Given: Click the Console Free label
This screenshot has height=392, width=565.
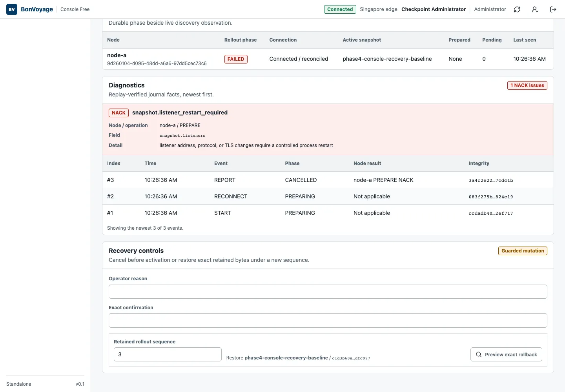Looking at the screenshot, I should (x=75, y=9).
